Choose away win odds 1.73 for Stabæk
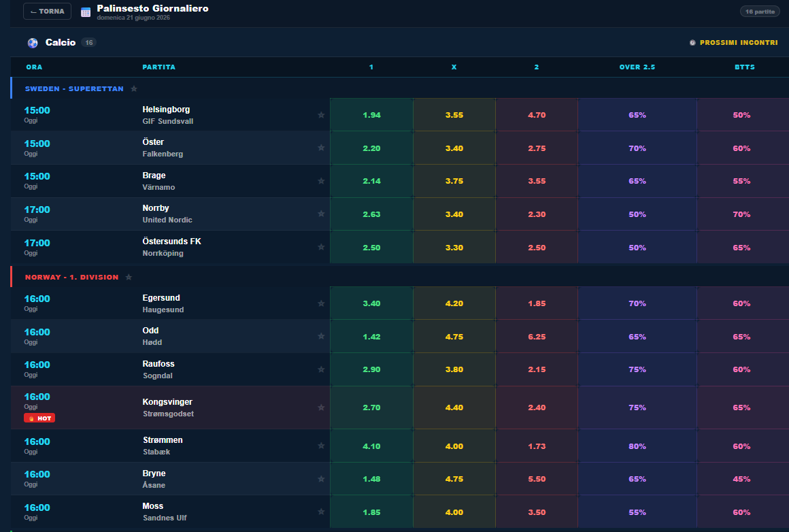This screenshot has width=789, height=532. coord(537,446)
